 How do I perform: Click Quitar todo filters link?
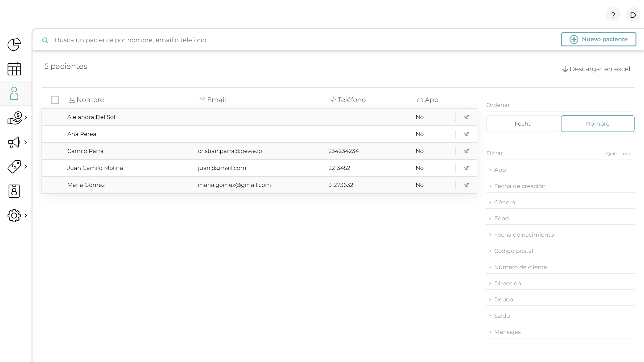[x=619, y=153]
